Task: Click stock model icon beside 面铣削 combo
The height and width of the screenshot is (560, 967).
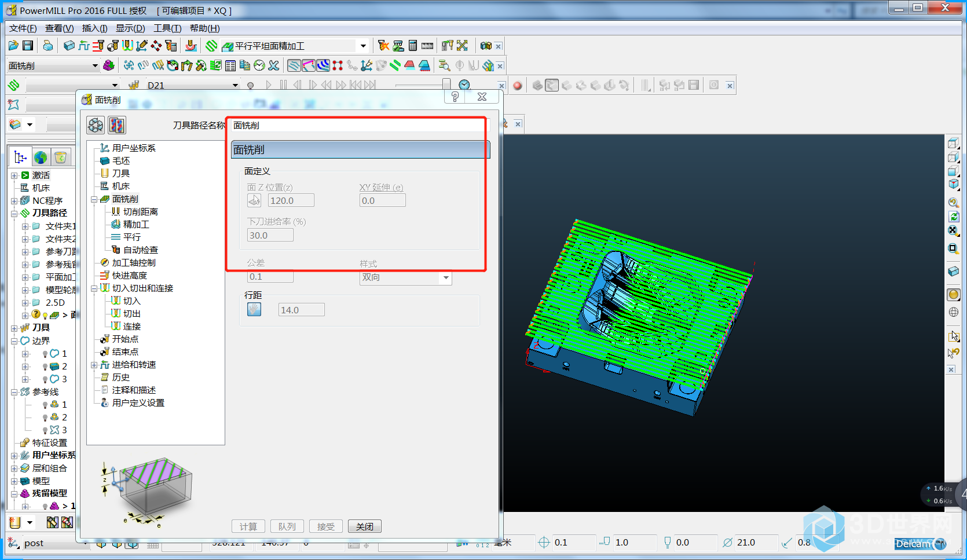Action: pyautogui.click(x=108, y=65)
